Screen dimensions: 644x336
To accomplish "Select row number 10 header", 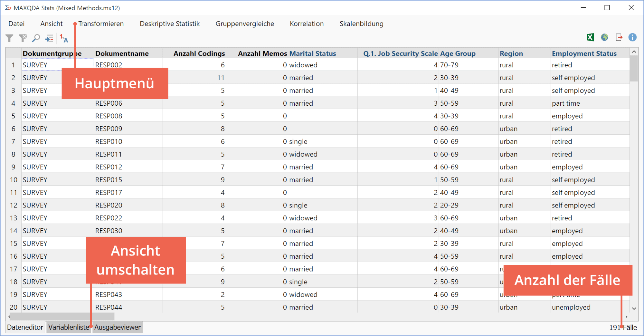I will click(x=14, y=180).
